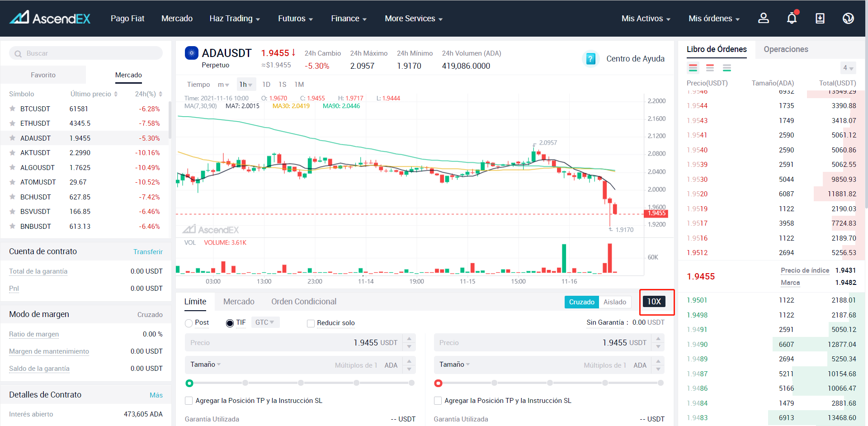Click the star icon next to ADAUSDT
The height and width of the screenshot is (426, 868).
13,138
